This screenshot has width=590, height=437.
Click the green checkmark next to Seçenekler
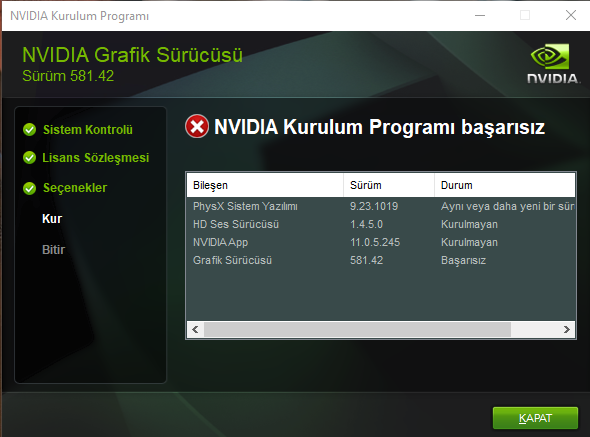click(x=29, y=188)
